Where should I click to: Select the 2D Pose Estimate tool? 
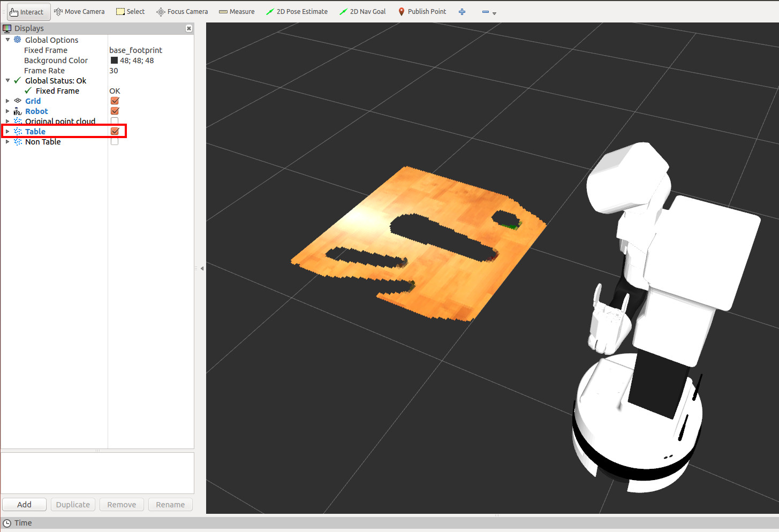point(297,12)
